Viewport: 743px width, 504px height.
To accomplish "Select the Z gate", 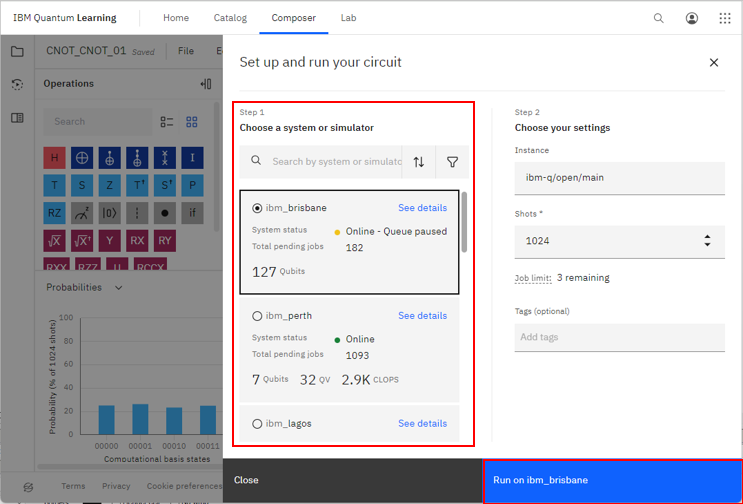I will click(109, 185).
